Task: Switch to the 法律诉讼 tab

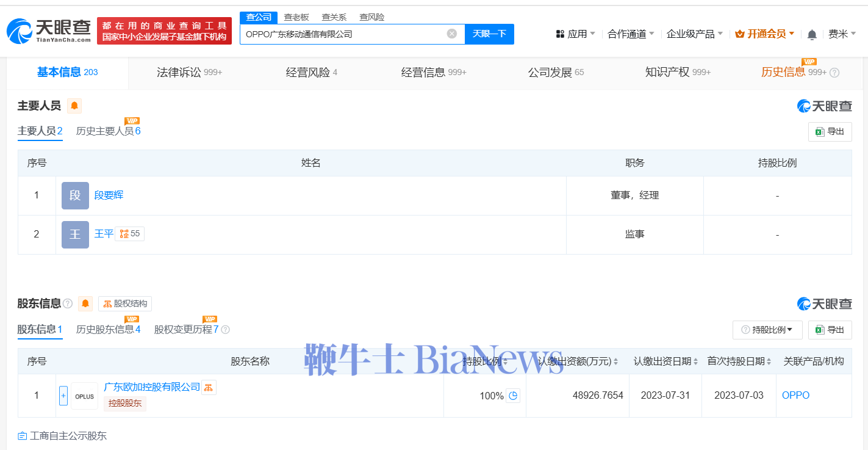Action: (x=190, y=73)
